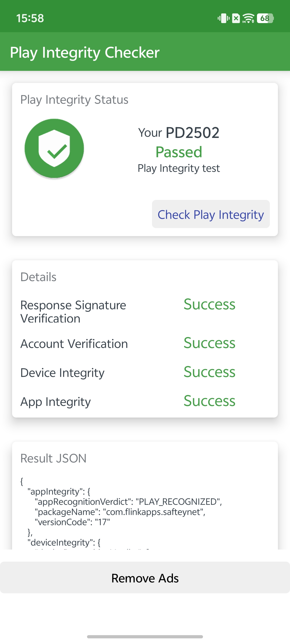Image resolution: width=290 pixels, height=644 pixels.
Task: Tap the Device Integrity row label
Action: pos(63,373)
